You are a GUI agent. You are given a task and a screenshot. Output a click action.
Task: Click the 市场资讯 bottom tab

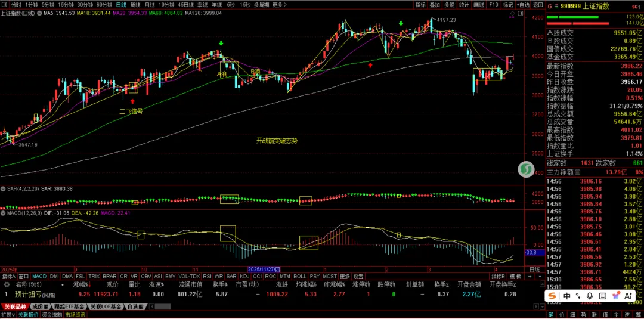pos(75,315)
